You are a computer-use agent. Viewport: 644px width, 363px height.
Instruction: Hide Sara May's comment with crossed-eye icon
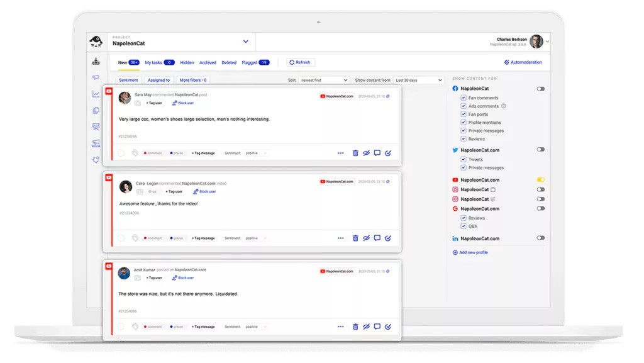367,153
